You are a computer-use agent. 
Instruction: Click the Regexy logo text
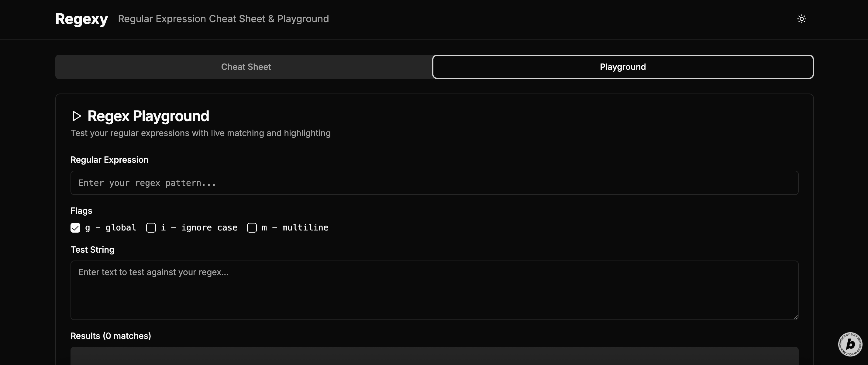(x=81, y=19)
